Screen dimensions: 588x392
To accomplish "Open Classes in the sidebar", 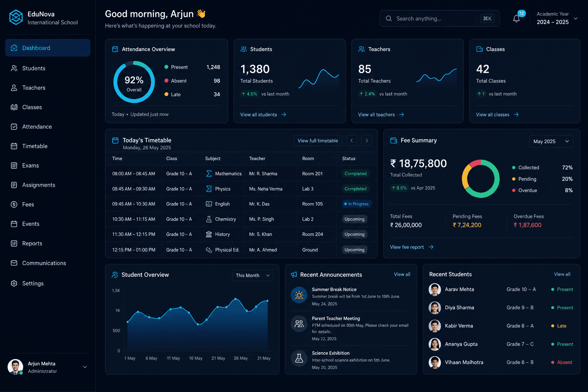I will [x=48, y=107].
